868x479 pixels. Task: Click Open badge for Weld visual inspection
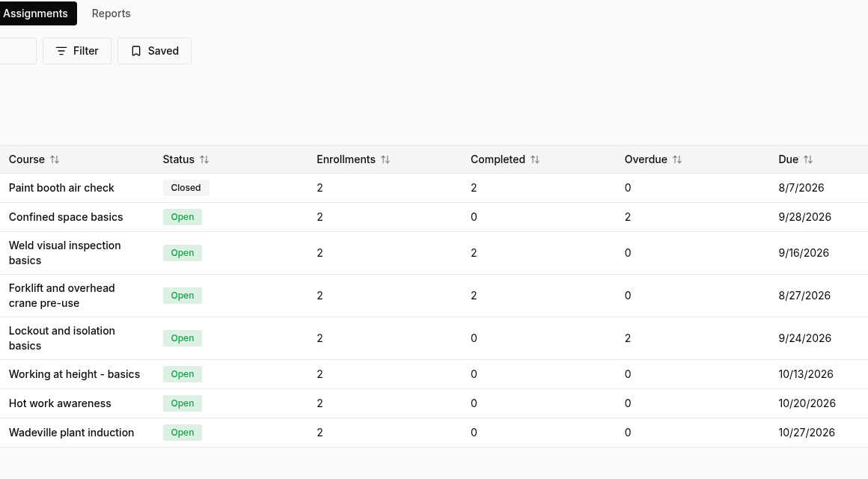(182, 253)
